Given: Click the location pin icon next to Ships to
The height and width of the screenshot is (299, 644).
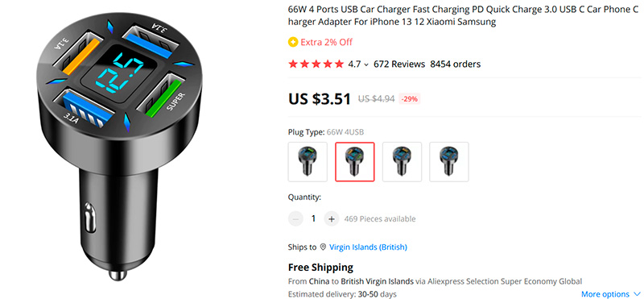Looking at the screenshot, I should pyautogui.click(x=324, y=247).
